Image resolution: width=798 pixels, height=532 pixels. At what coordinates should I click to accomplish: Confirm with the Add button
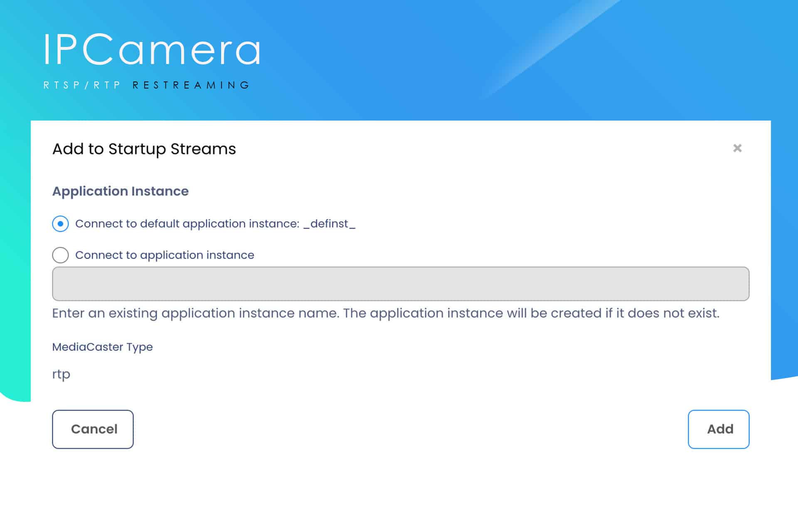click(719, 429)
